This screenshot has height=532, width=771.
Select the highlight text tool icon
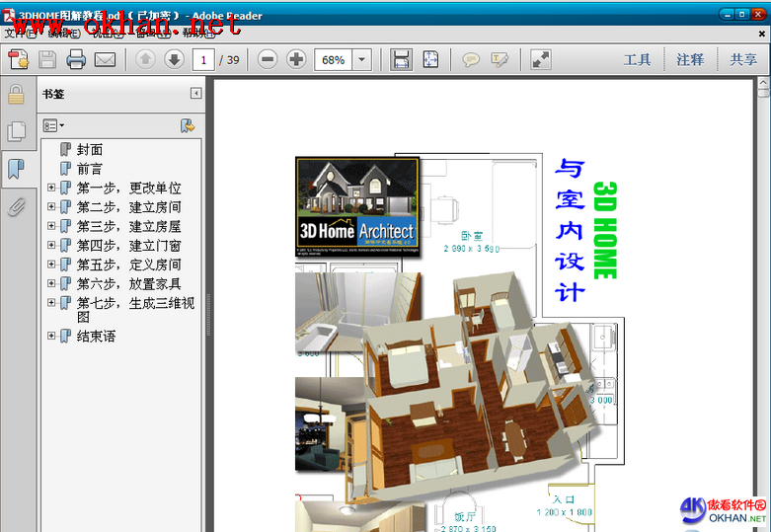point(500,60)
